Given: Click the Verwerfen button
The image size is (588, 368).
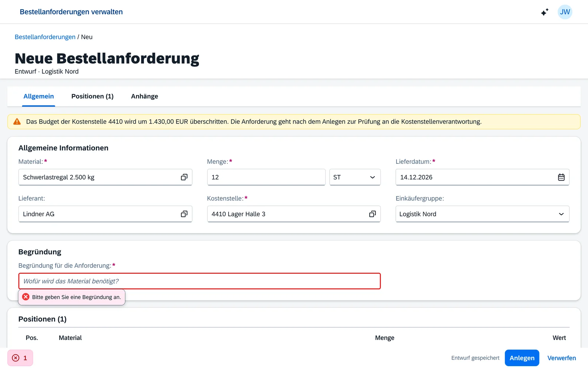Looking at the screenshot, I should 562,358.
